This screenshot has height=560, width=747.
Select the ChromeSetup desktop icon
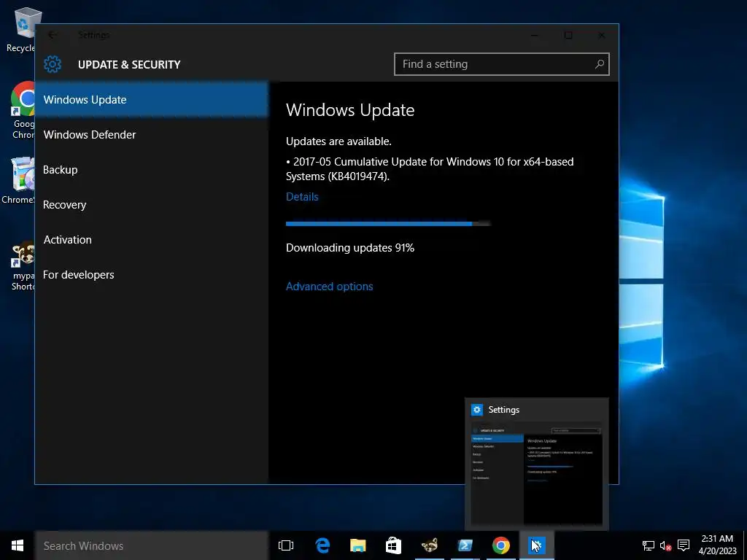click(19, 181)
